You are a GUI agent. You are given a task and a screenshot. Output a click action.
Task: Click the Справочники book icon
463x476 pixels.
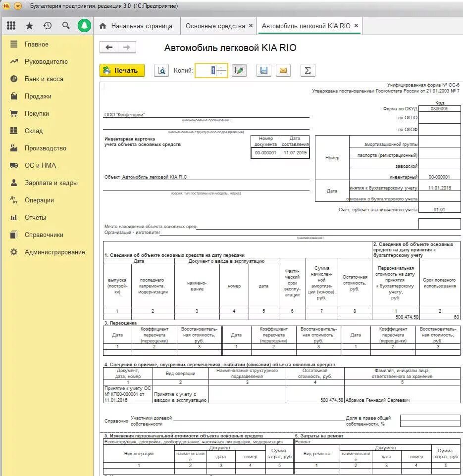click(x=14, y=235)
